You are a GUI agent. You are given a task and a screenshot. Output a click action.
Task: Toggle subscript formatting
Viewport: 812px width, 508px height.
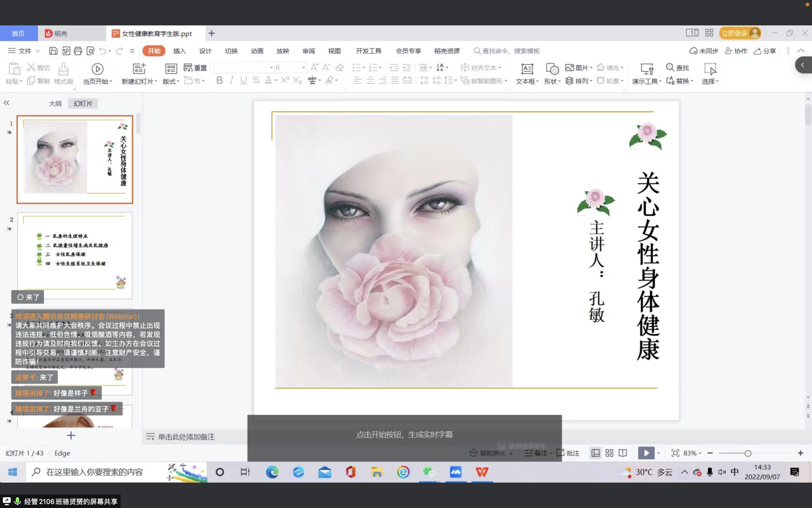[x=297, y=81]
